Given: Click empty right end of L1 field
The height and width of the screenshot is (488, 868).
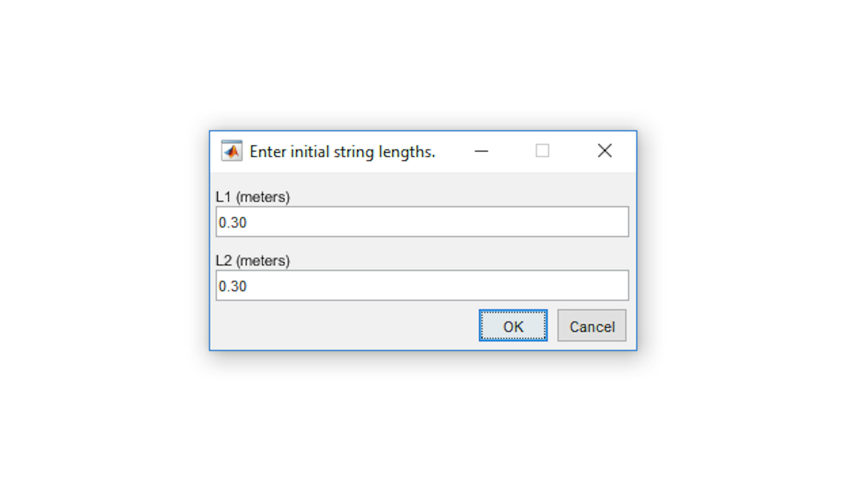Looking at the screenshot, I should pos(573,222).
